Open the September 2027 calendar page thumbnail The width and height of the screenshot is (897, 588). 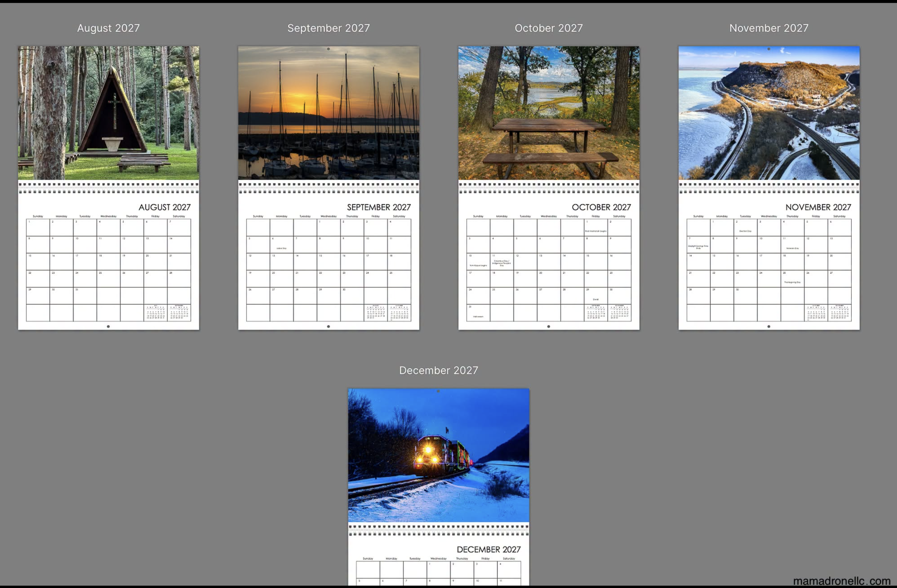point(329,188)
